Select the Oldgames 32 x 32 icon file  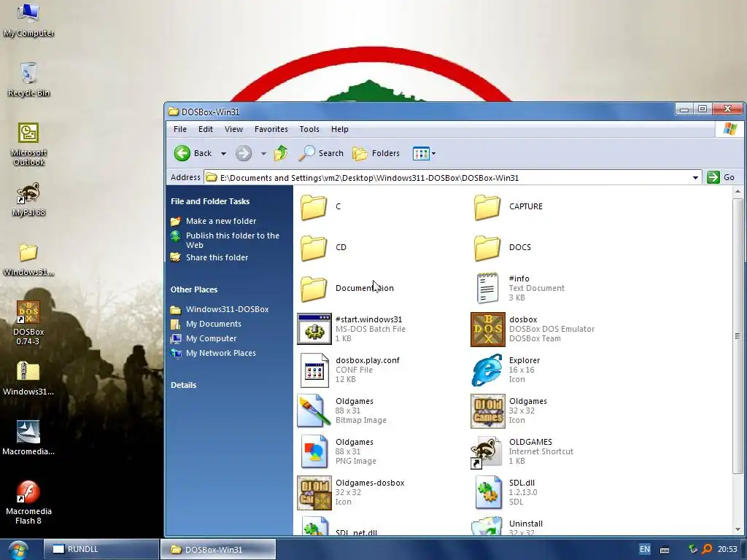click(x=508, y=411)
